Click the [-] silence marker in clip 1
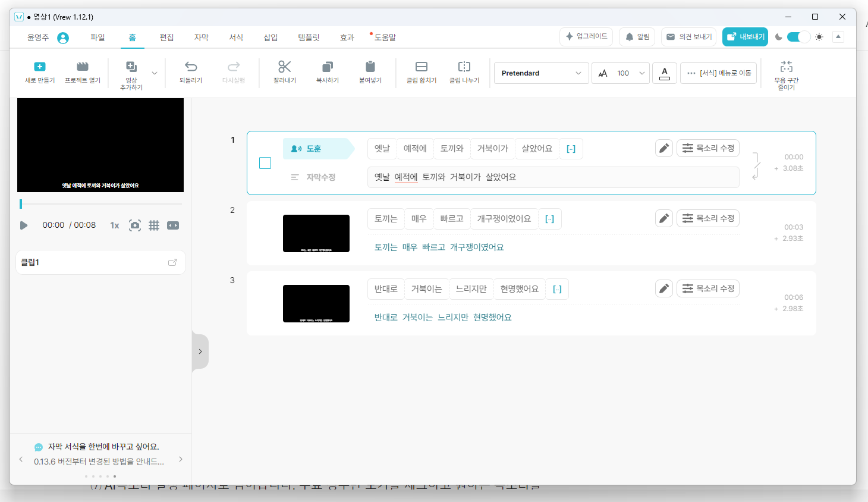The height and width of the screenshot is (502, 868). pyautogui.click(x=571, y=149)
